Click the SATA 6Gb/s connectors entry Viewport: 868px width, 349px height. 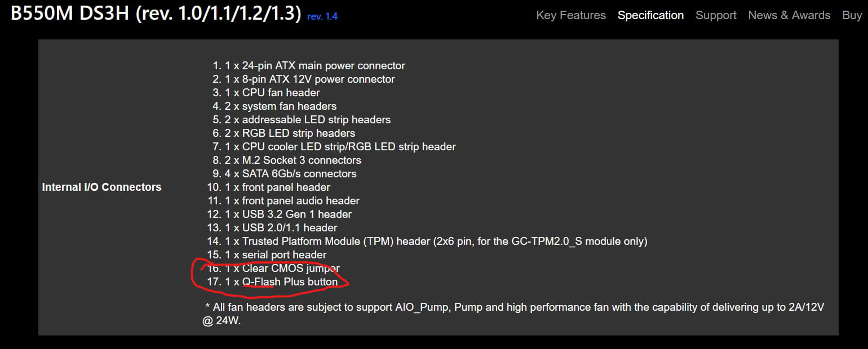pyautogui.click(x=285, y=173)
